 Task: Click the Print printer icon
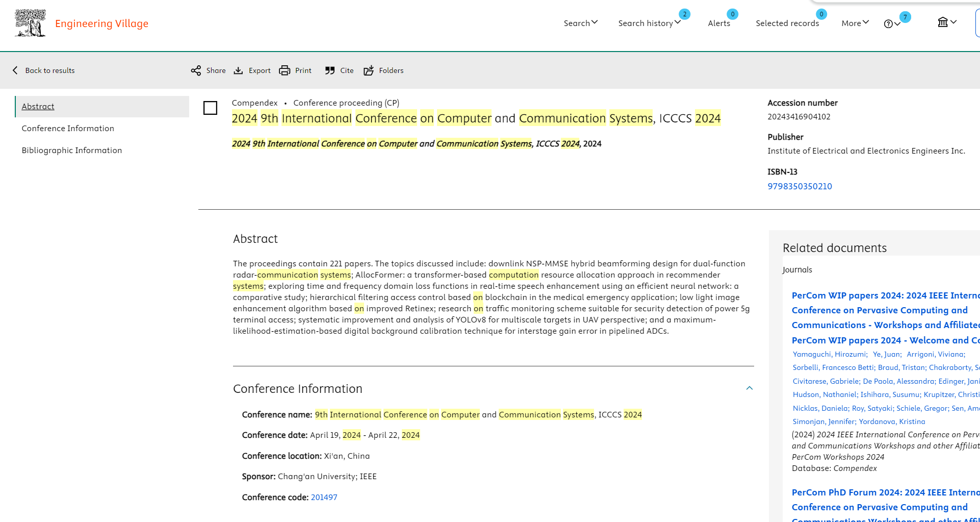[285, 70]
